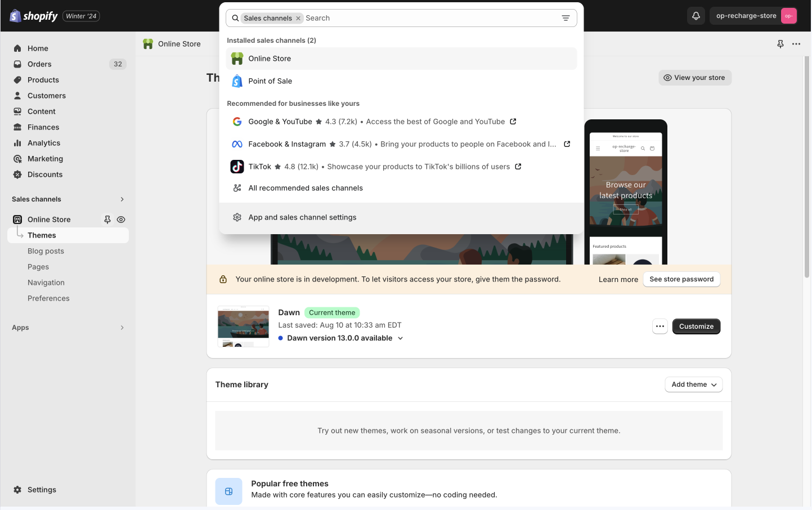Viewport: 812px width, 510px height.
Task: Click the Meta logo icon
Action: point(237,144)
